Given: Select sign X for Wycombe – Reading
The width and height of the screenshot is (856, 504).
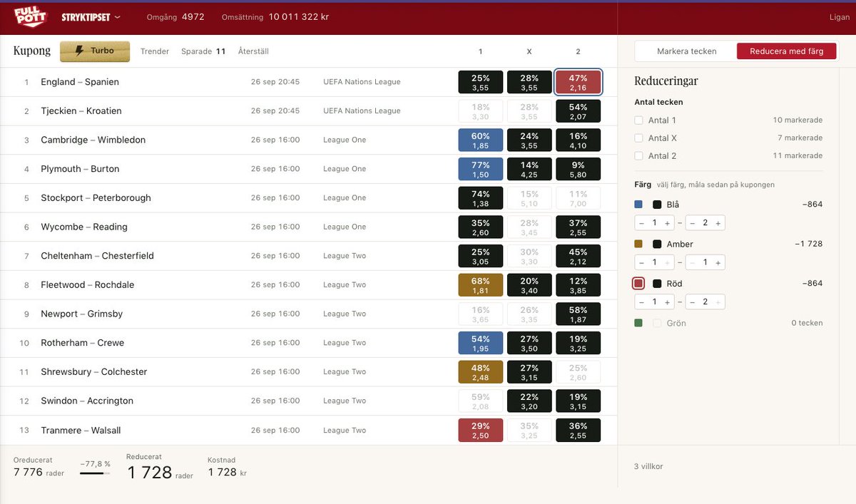Looking at the screenshot, I should coord(529,227).
